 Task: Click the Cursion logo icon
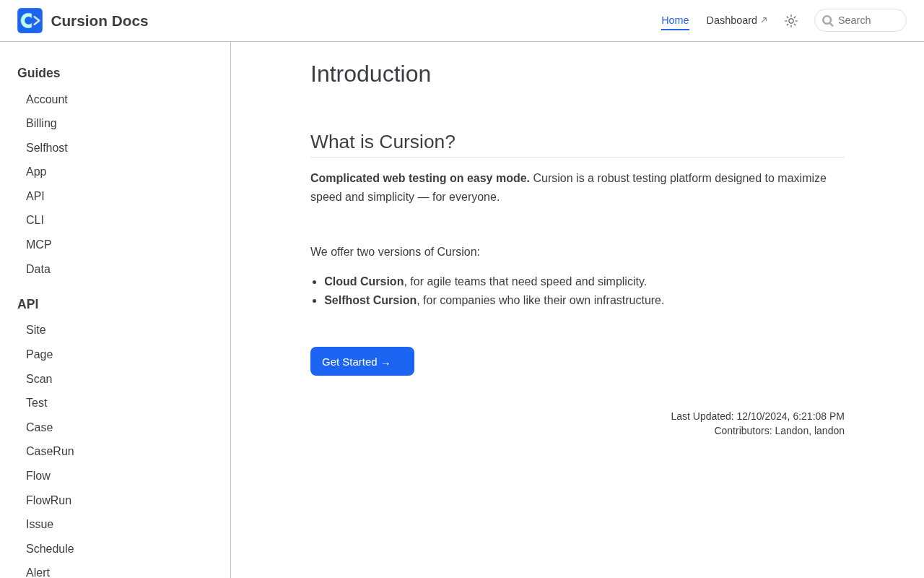pyautogui.click(x=30, y=21)
